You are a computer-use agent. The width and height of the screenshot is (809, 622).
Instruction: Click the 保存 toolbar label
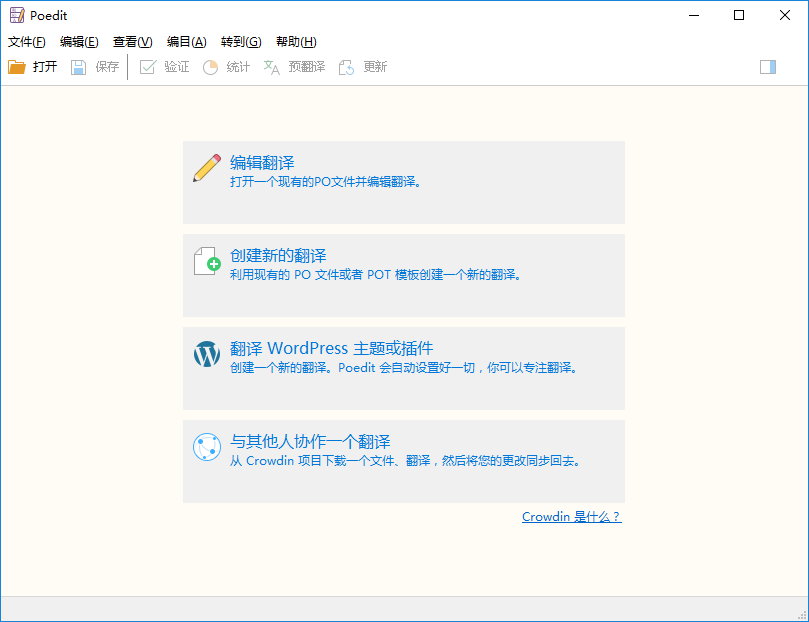[107, 67]
